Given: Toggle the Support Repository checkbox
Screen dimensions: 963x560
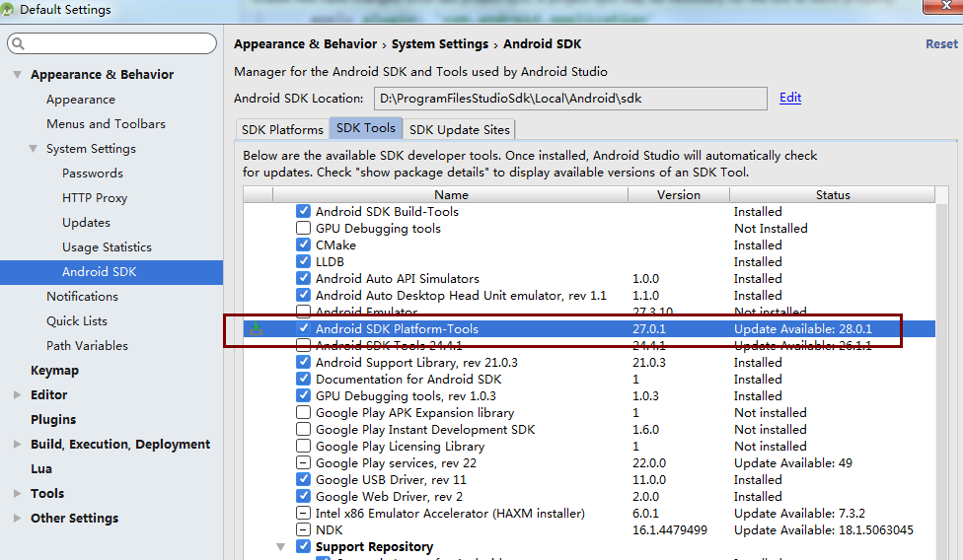Looking at the screenshot, I should click(303, 546).
